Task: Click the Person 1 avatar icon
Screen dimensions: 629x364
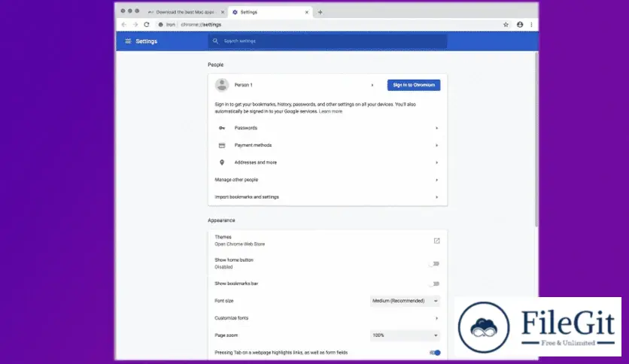Action: 222,85
